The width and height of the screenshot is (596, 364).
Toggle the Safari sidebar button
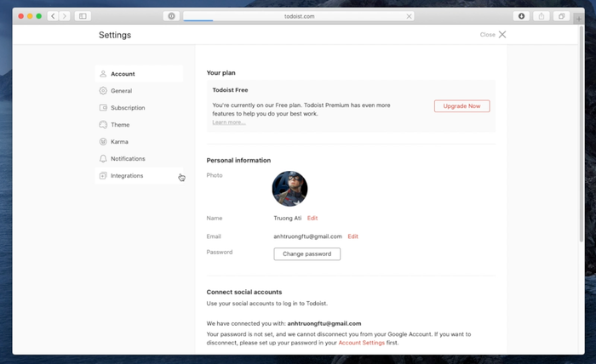pos(83,16)
